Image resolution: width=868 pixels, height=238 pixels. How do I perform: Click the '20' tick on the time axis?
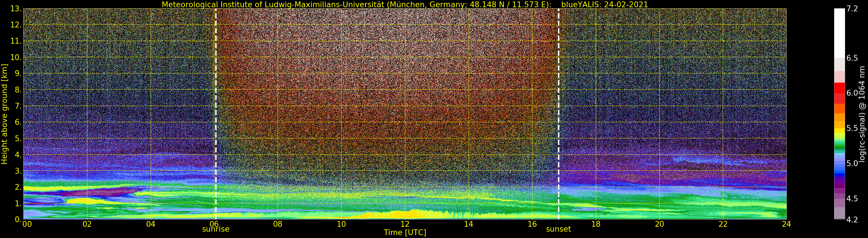coord(659,224)
